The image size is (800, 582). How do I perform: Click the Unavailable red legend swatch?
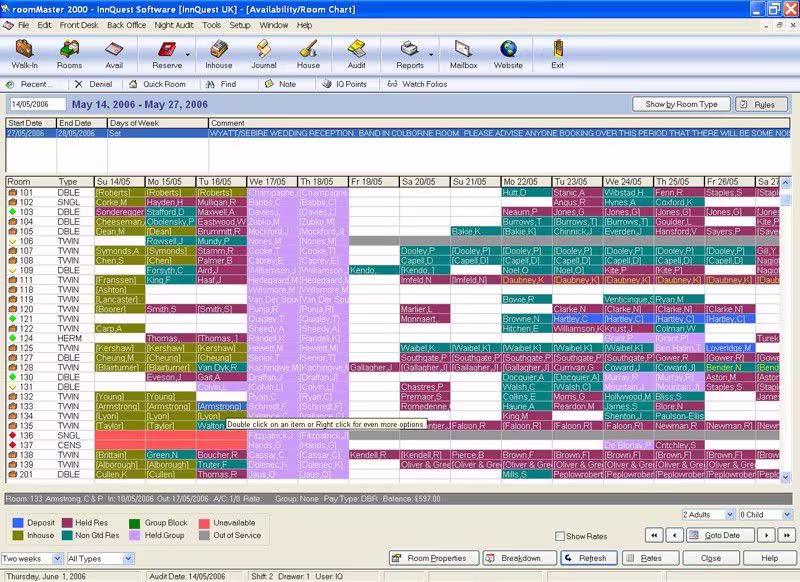click(204, 522)
